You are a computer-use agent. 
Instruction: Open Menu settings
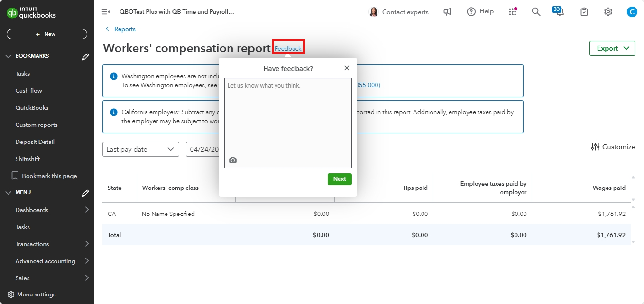click(32, 295)
